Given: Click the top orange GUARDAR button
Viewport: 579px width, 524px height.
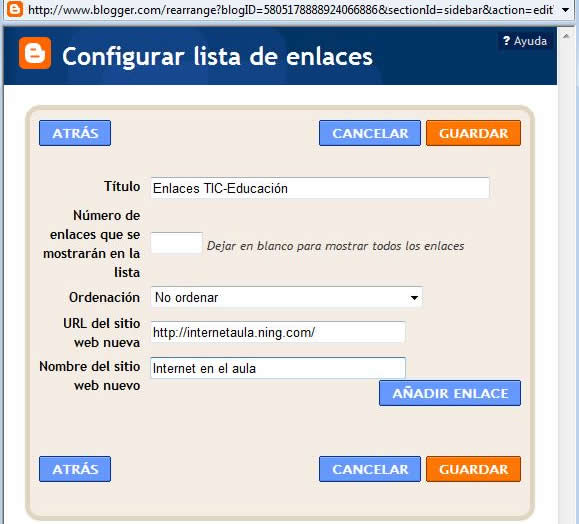Looking at the screenshot, I should point(473,133).
